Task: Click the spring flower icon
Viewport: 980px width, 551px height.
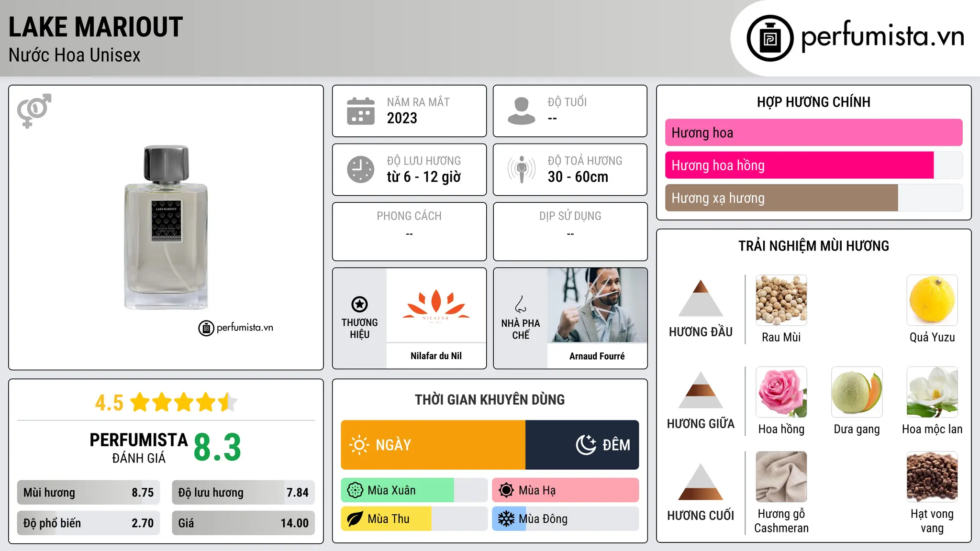Action: click(355, 490)
